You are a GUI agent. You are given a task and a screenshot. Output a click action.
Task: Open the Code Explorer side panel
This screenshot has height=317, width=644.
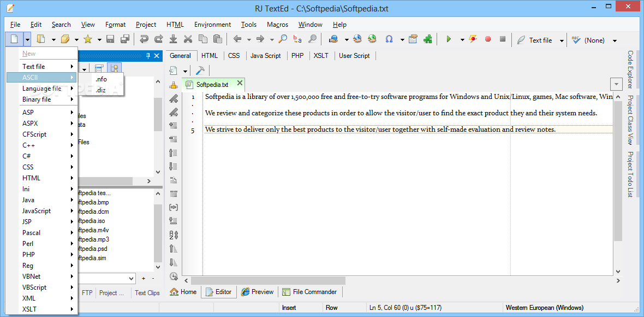pyautogui.click(x=630, y=69)
